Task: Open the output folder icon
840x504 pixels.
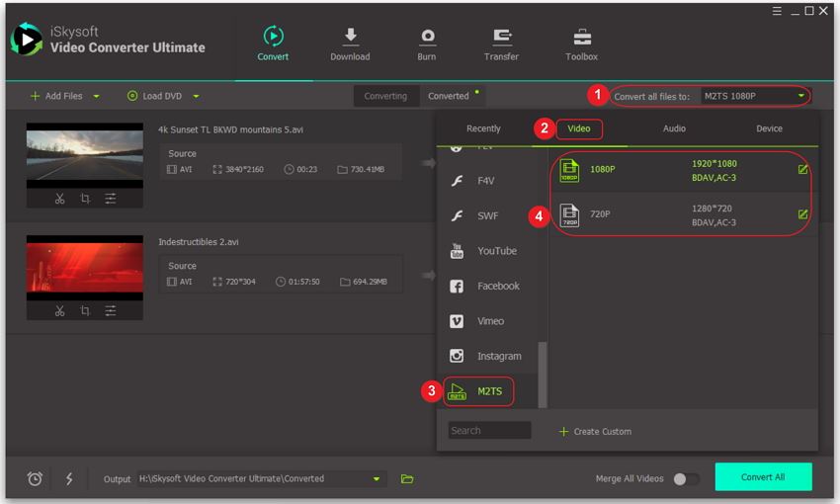Action: tap(407, 478)
